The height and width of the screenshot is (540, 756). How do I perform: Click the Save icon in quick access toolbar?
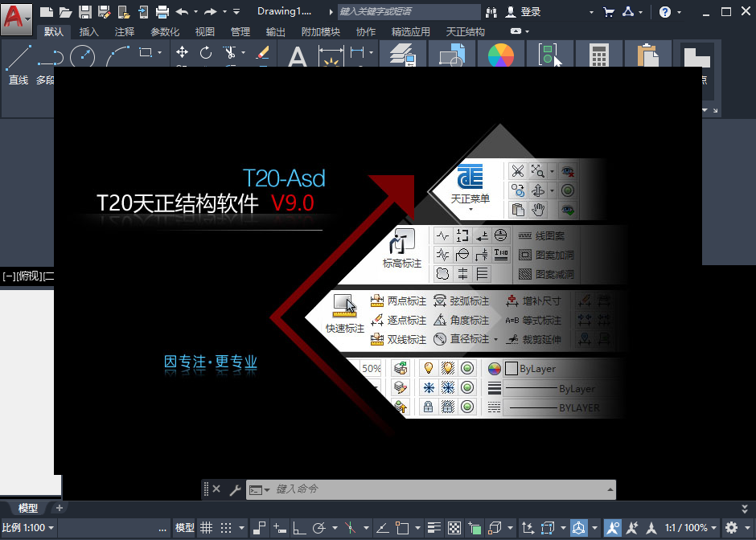[84, 12]
